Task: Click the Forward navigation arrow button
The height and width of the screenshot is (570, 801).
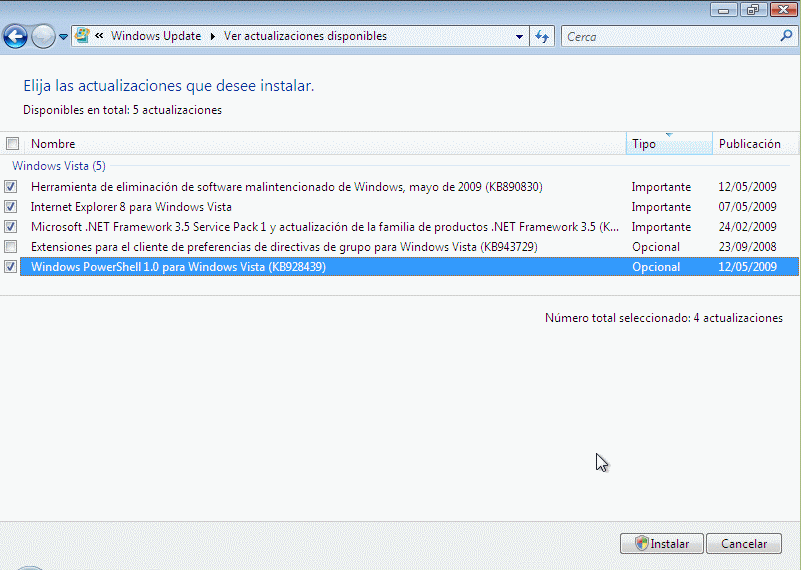Action: coord(43,37)
